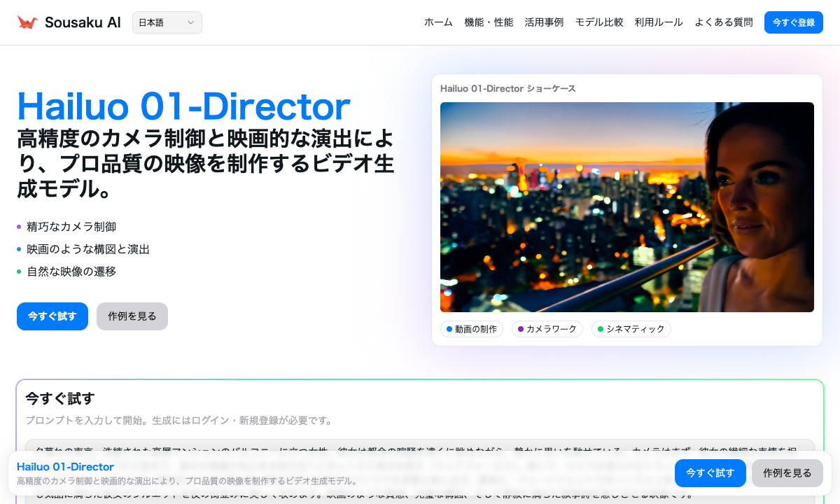Expand the language options menu
The width and height of the screenshot is (840, 504).
point(167,22)
